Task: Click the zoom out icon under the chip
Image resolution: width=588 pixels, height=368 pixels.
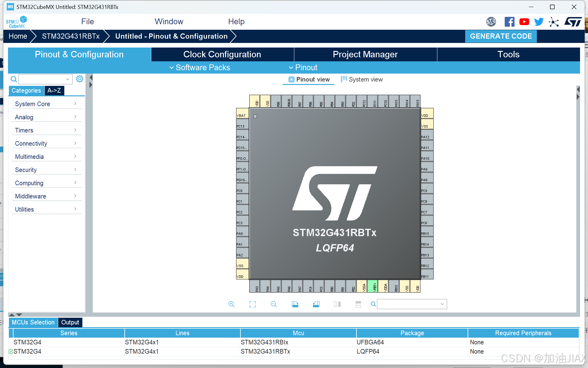Action: click(x=274, y=304)
